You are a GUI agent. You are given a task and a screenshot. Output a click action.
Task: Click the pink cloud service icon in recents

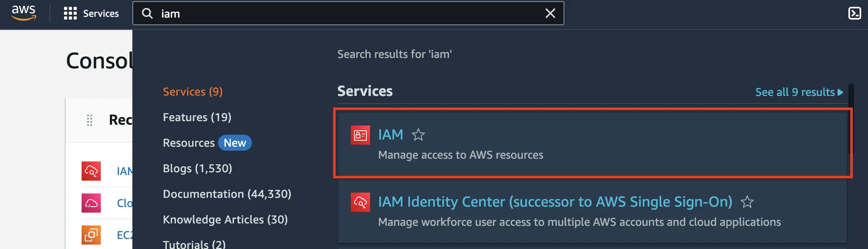[x=91, y=203]
